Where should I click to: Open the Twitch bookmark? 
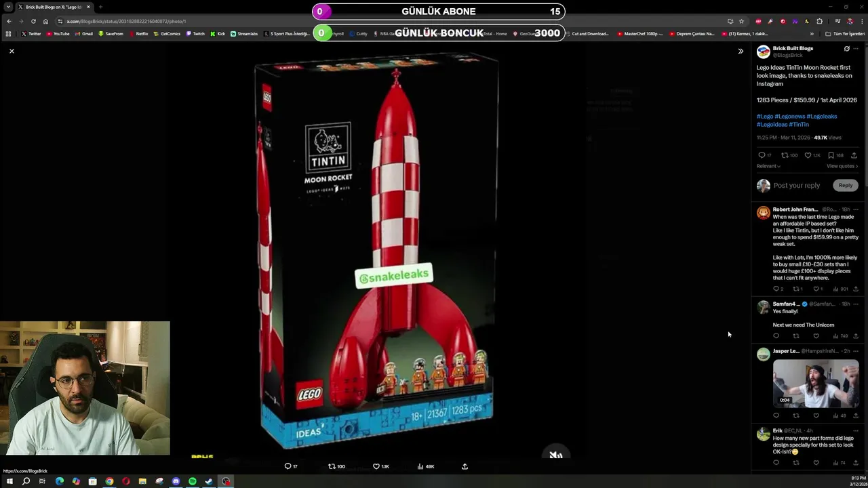pos(195,34)
